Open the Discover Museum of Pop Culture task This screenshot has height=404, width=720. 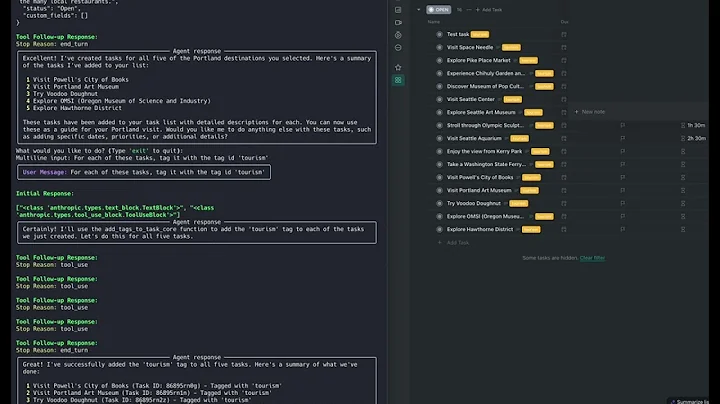point(485,86)
